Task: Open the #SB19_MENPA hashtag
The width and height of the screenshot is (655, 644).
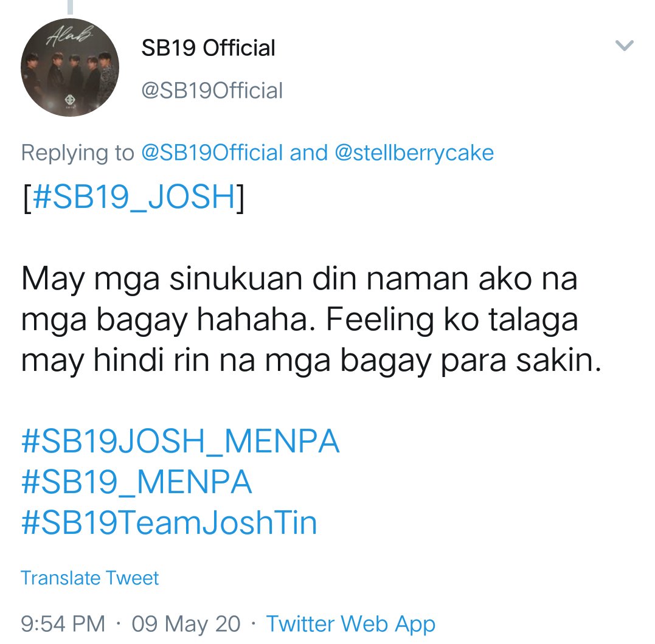Action: pyautogui.click(x=137, y=482)
